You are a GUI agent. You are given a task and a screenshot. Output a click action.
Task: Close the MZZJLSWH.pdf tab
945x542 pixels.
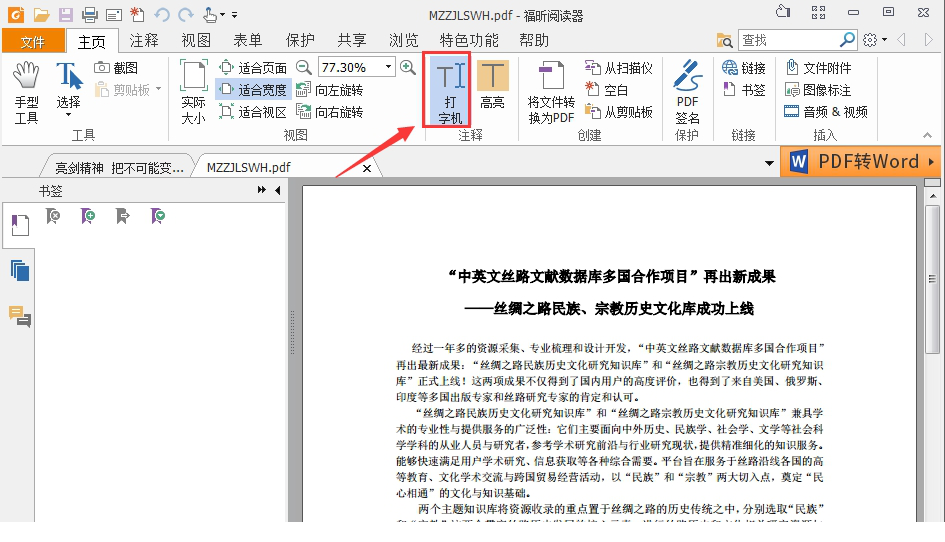click(x=366, y=168)
